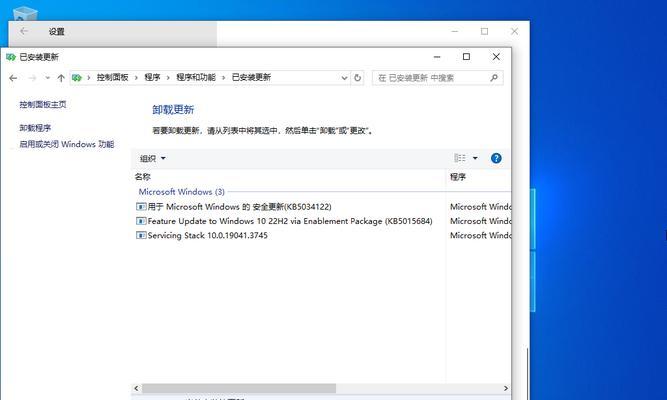Viewport: 667px width, 400px height.
Task: Click the forward arrow in navigation bar
Action: pyautogui.click(x=32, y=78)
